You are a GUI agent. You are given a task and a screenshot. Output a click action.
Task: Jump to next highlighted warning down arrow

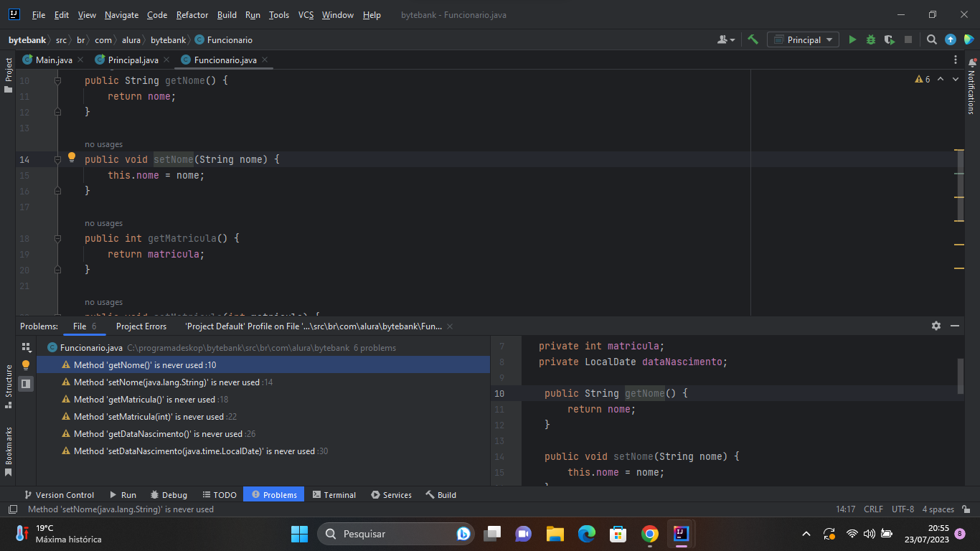pos(956,79)
